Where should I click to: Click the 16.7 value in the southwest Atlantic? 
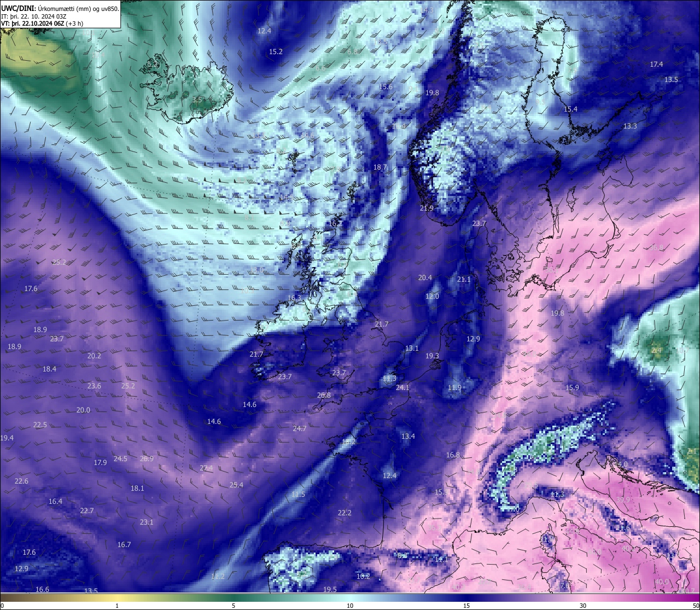124,545
